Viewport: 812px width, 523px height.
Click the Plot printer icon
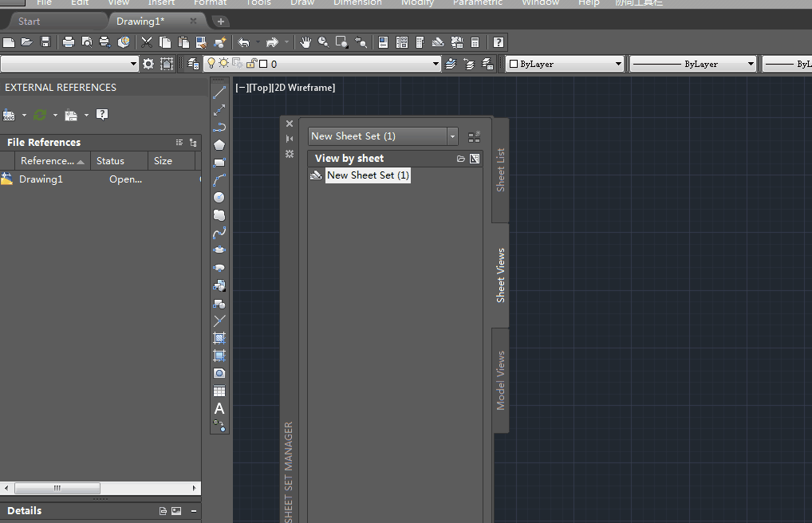(x=69, y=42)
